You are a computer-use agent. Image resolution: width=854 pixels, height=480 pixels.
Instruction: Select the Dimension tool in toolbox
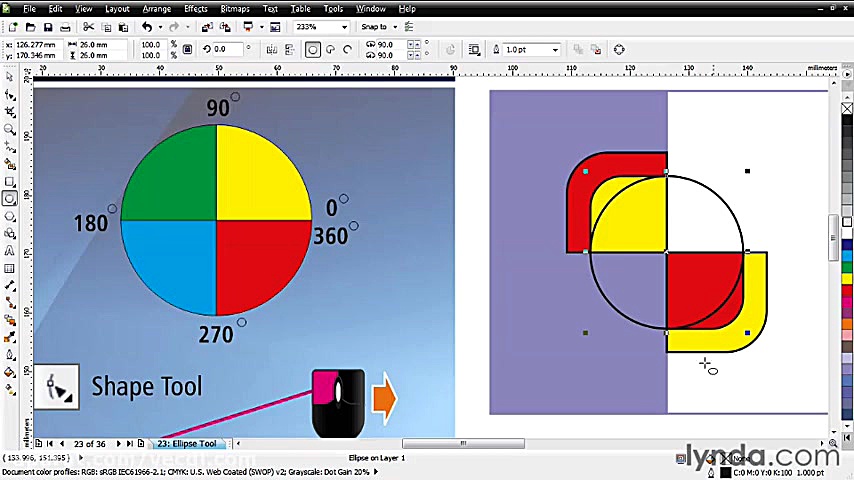click(x=9, y=285)
